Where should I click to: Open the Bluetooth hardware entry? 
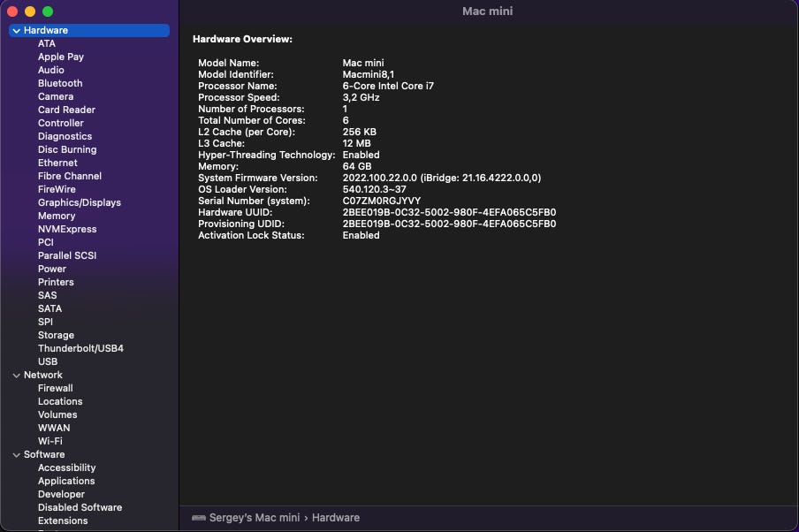[x=60, y=84]
